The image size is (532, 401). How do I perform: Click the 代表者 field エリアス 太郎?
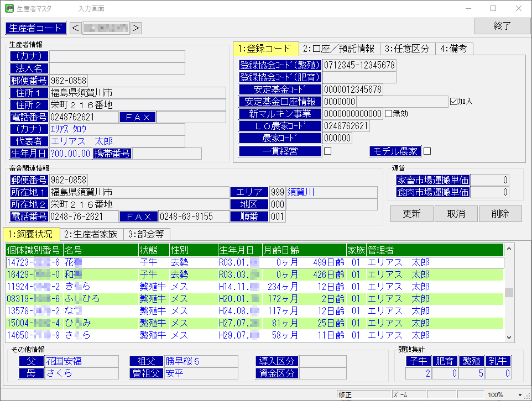coord(117,141)
